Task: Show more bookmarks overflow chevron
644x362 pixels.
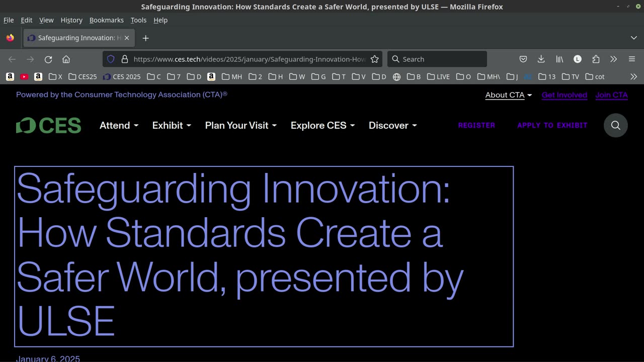Action: 633,77
